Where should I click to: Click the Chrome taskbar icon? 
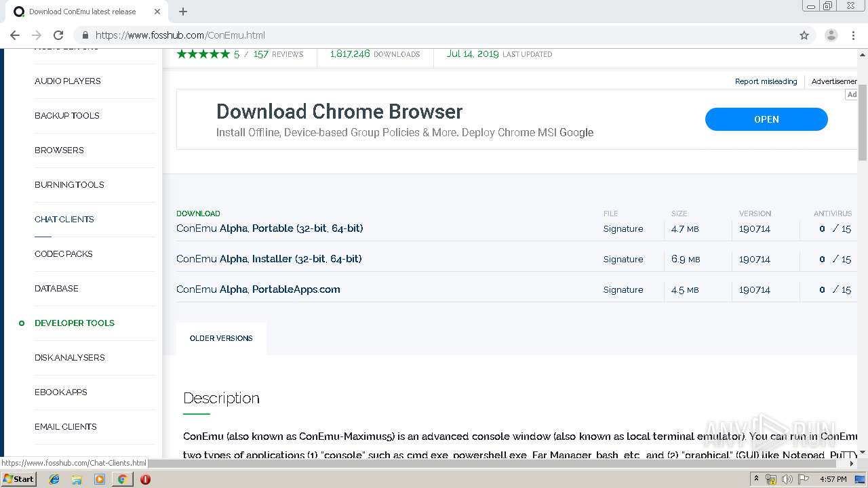(122, 479)
